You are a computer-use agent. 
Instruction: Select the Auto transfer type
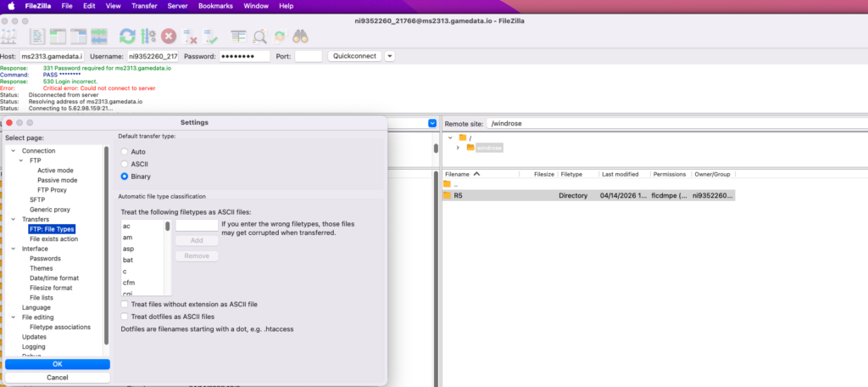coord(125,152)
